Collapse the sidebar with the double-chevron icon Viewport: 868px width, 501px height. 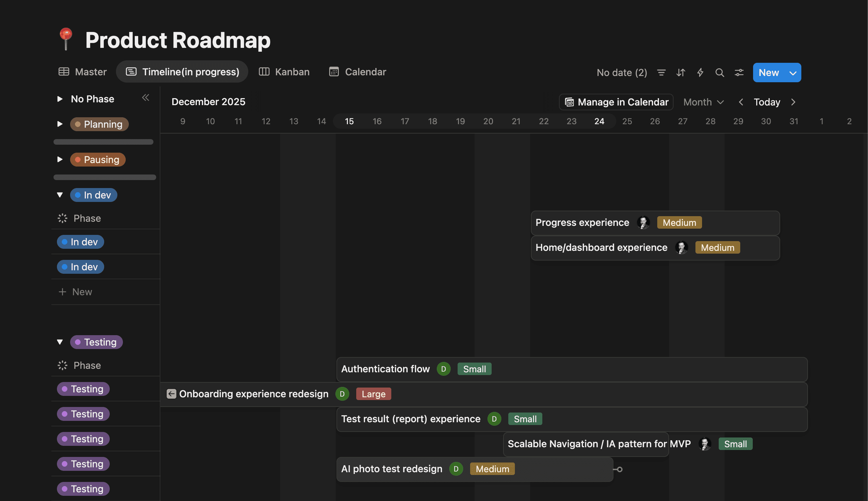146,98
